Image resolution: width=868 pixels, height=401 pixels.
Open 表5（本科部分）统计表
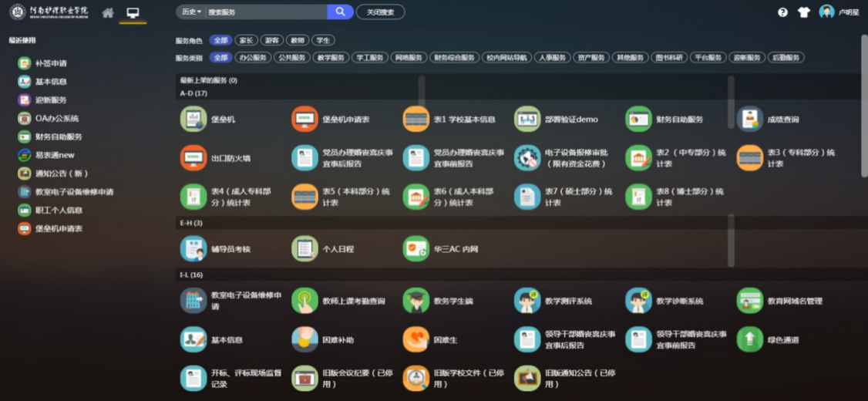coord(341,197)
